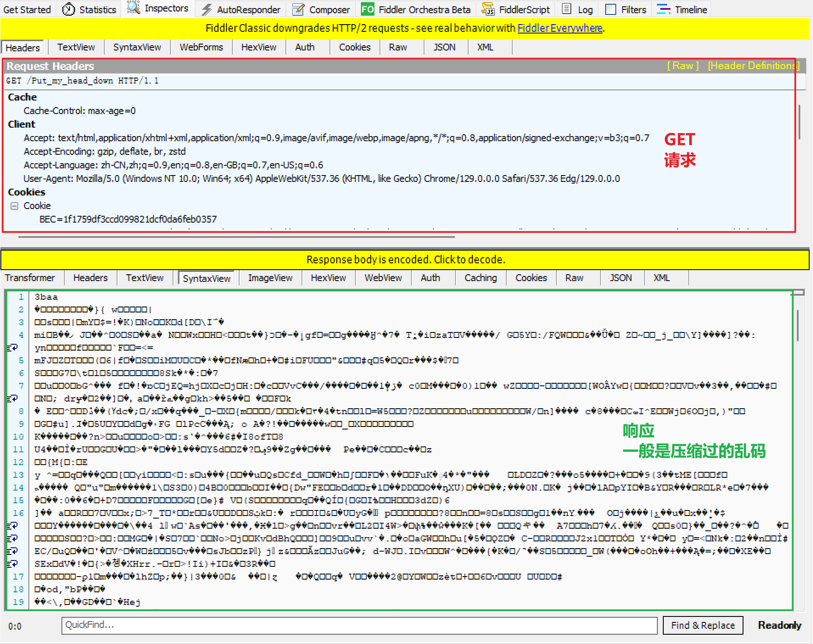813x644 pixels.
Task: Click the AutoResponder lightning icon
Action: pos(207,9)
